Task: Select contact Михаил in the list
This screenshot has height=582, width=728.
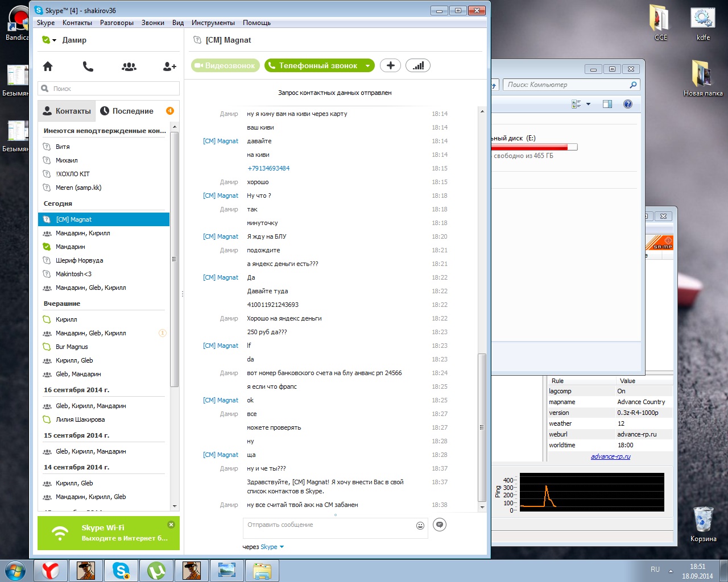Action: (104, 160)
